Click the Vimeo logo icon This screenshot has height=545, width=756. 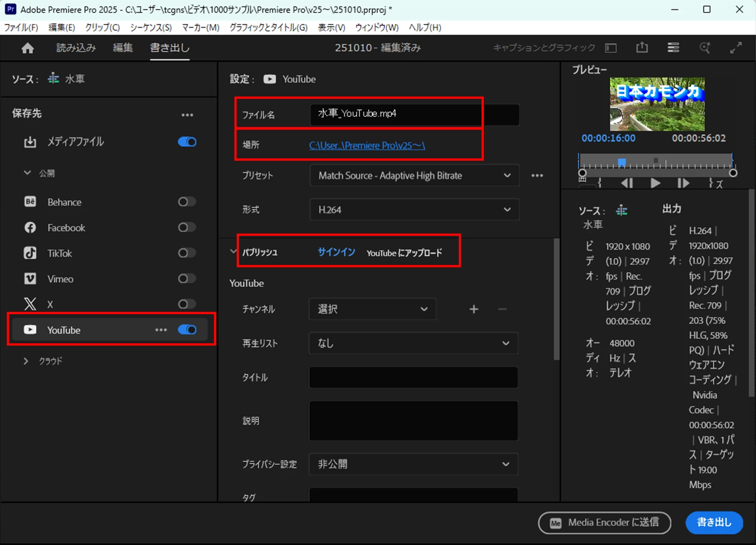point(30,279)
